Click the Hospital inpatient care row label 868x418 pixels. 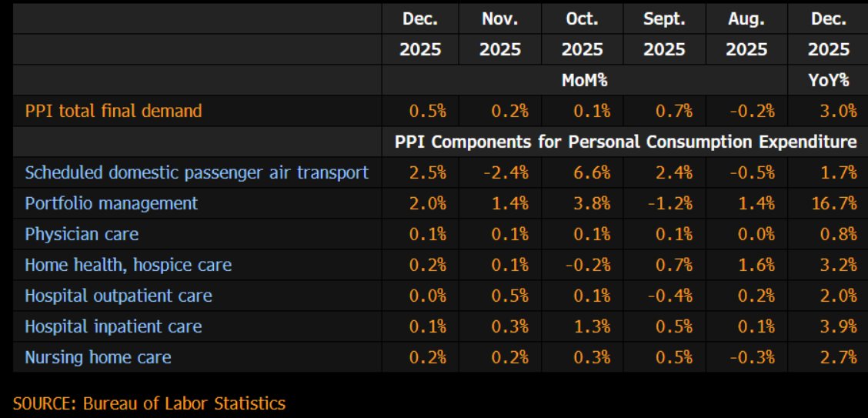113,326
